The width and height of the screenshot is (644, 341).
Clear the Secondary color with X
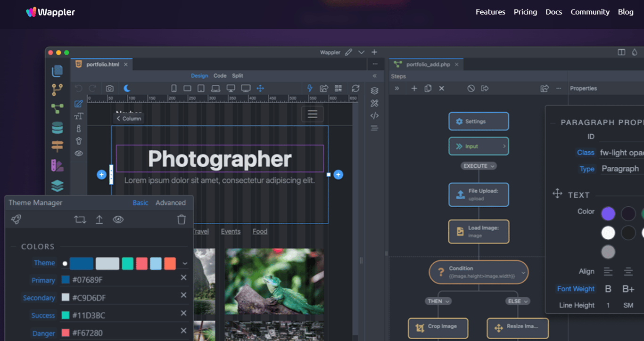point(183,295)
